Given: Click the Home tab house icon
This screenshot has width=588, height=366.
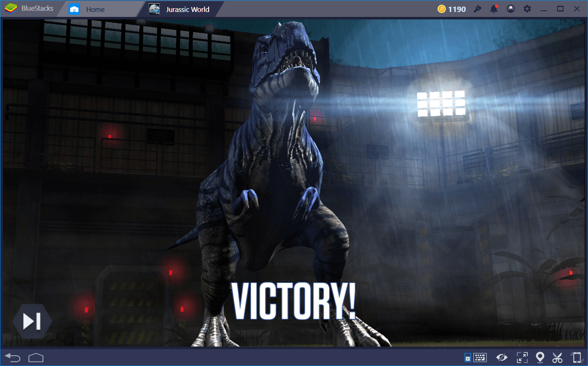Looking at the screenshot, I should tap(74, 9).
